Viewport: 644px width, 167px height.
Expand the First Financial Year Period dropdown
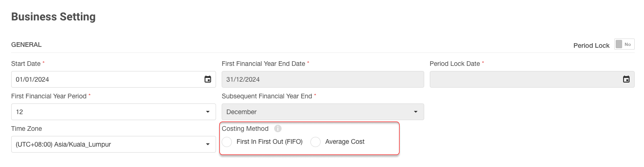pos(113,112)
